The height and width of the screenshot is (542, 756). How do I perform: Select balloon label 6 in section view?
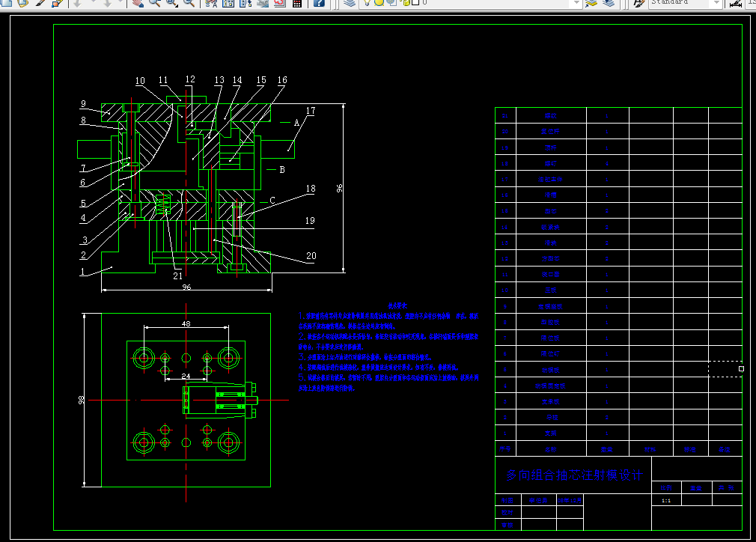[83, 182]
